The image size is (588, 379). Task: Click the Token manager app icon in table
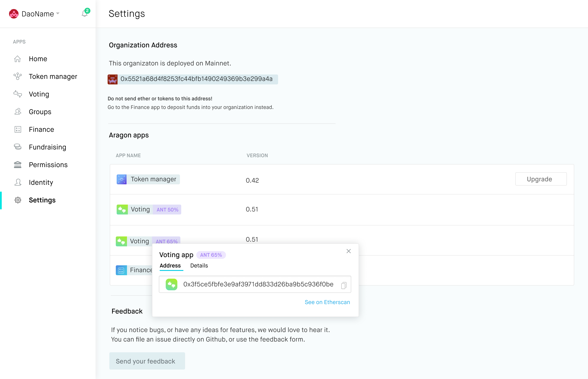tap(121, 179)
